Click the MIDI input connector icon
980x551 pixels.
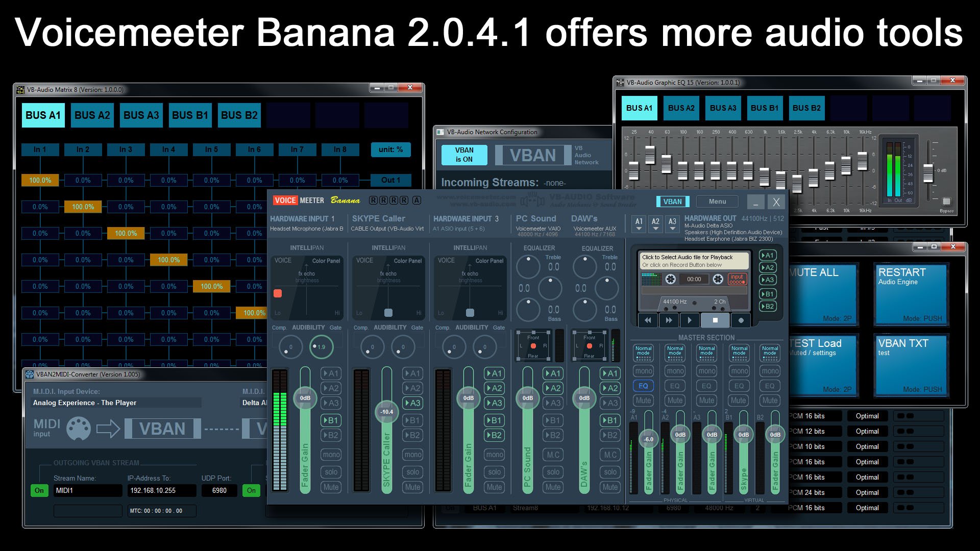(x=79, y=429)
